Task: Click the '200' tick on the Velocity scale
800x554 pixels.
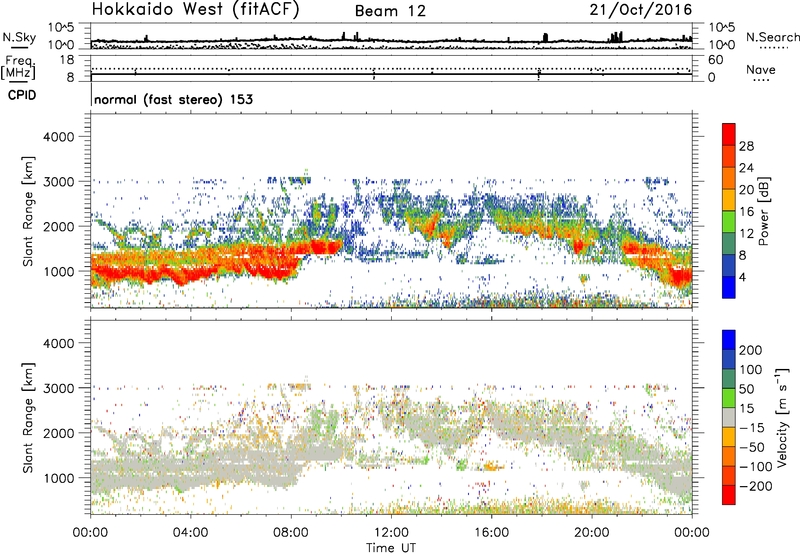Action: click(x=751, y=350)
